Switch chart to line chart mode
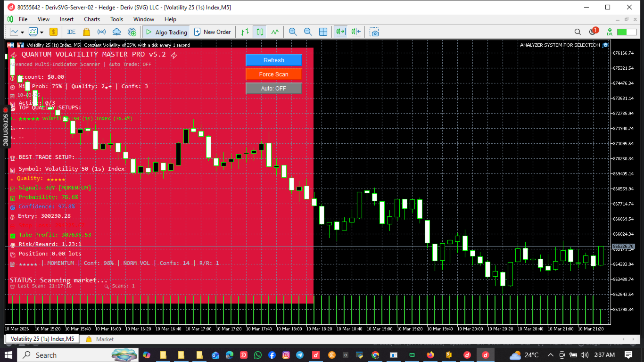The height and width of the screenshot is (362, 644). [x=275, y=32]
